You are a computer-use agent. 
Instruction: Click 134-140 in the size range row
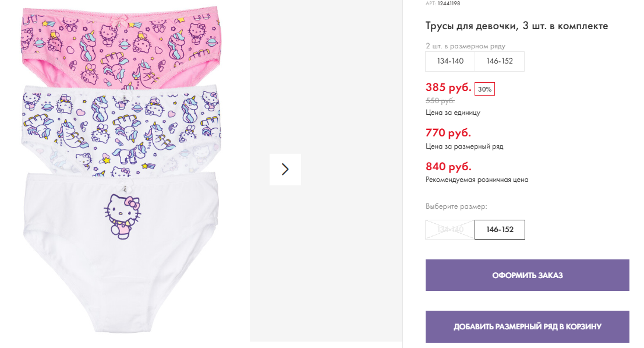(450, 61)
